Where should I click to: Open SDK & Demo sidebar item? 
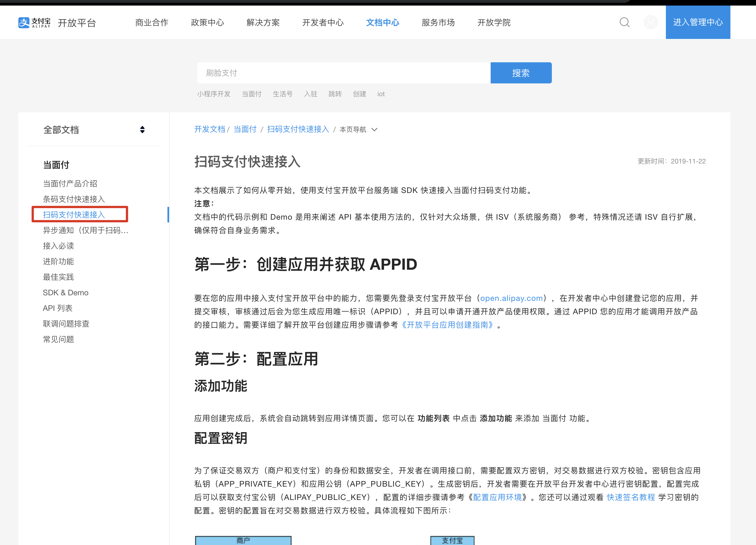pos(66,293)
